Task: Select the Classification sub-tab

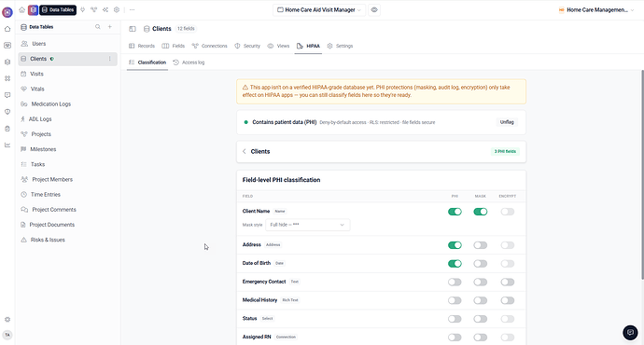Action: click(x=147, y=62)
